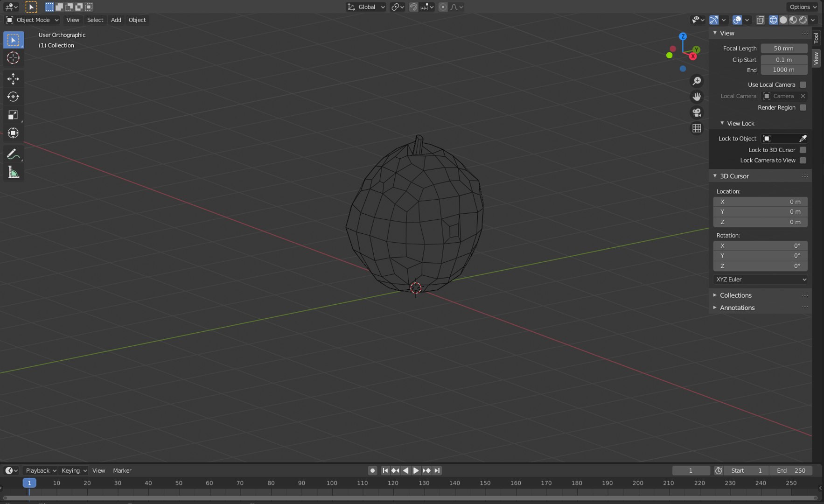Image resolution: width=824 pixels, height=504 pixels.
Task: Click the 3D Cursor Location X field
Action: 761,202
